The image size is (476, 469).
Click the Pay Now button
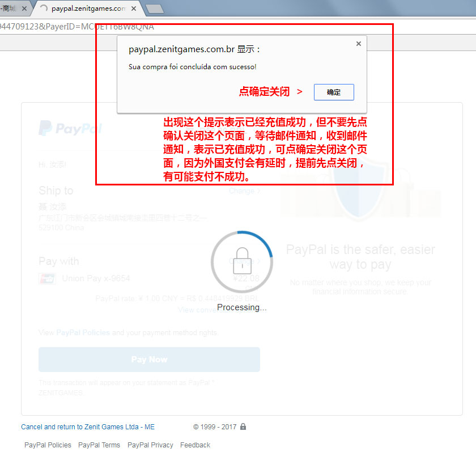point(149,360)
